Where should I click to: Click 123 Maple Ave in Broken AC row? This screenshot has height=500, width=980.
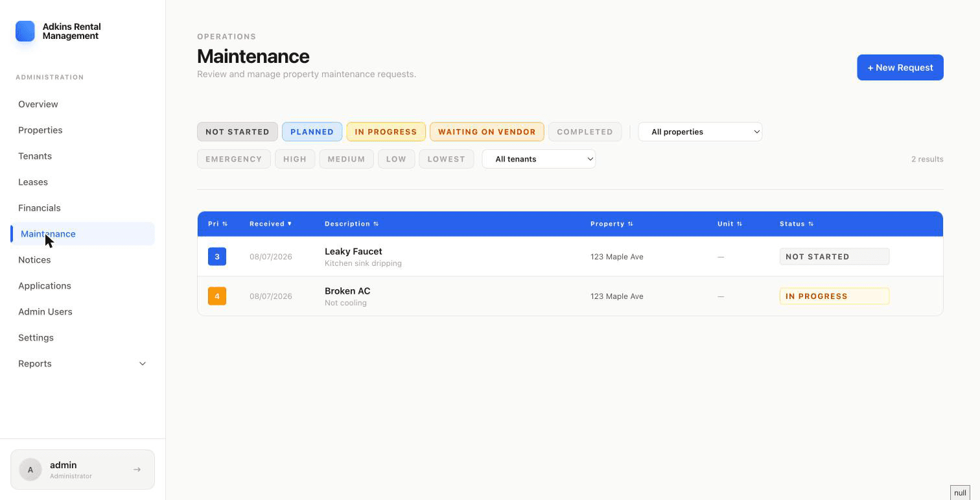[617, 296]
